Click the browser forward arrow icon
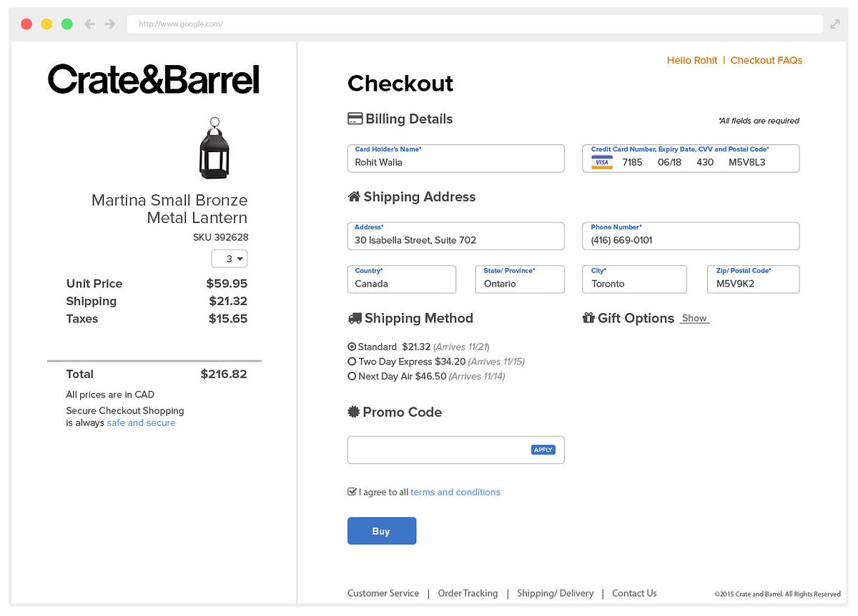Image resolution: width=858 pixels, height=616 pixels. coord(109,24)
